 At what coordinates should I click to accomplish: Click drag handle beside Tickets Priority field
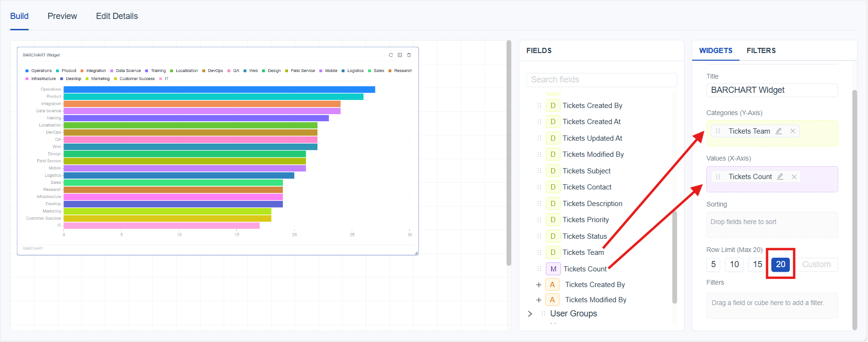click(539, 220)
